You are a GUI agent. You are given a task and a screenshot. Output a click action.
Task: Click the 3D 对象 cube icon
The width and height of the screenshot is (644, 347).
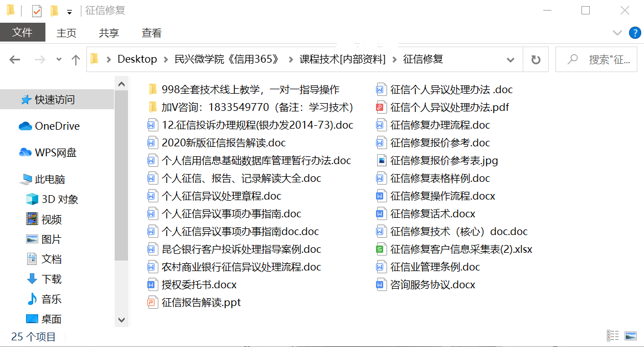32,200
